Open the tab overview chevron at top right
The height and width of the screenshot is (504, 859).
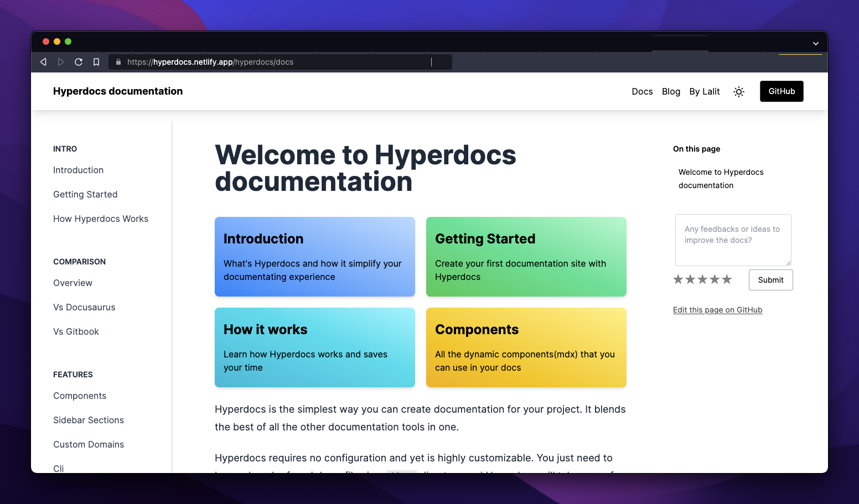click(x=815, y=43)
